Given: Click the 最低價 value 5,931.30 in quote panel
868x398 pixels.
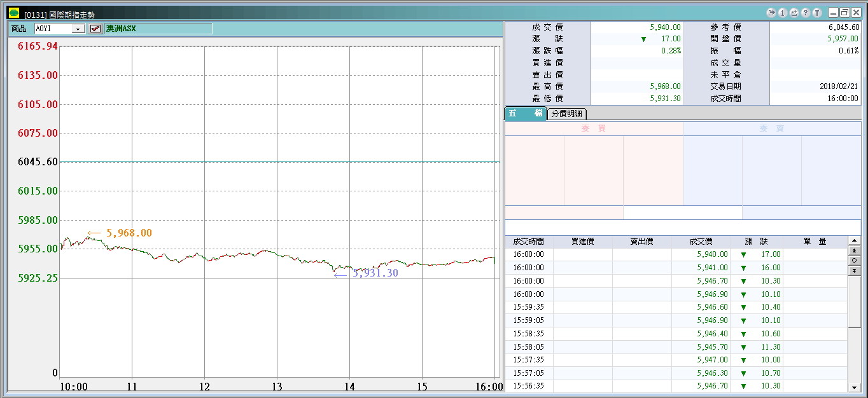Looking at the screenshot, I should [665, 99].
